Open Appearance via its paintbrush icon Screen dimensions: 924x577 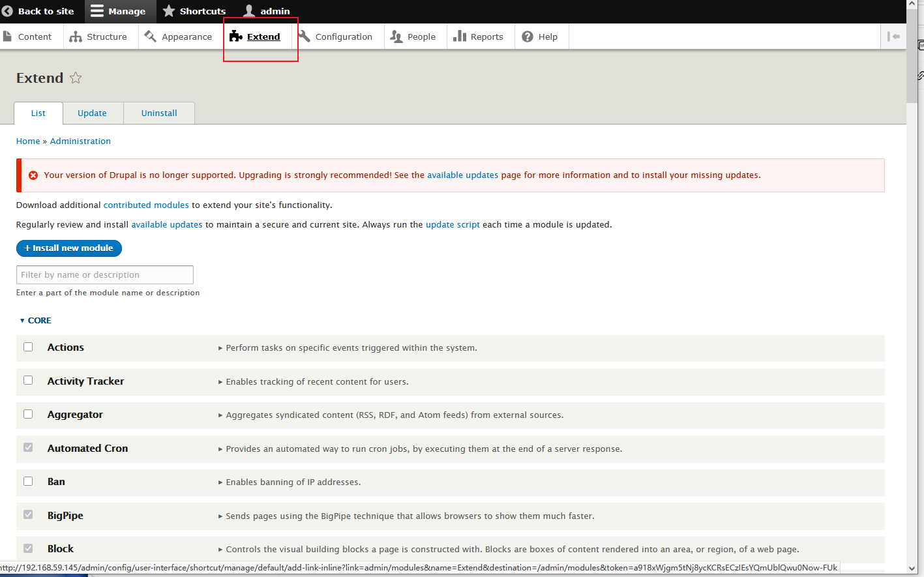point(151,37)
